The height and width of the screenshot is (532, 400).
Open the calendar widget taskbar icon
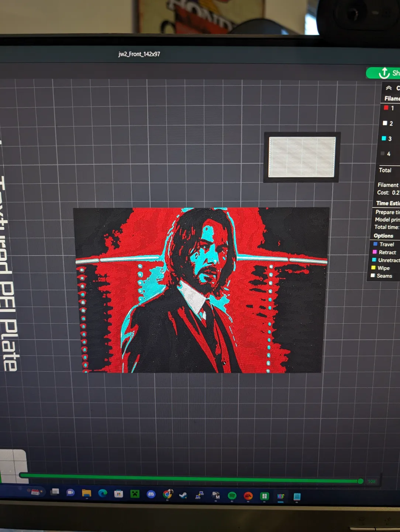click(35, 492)
